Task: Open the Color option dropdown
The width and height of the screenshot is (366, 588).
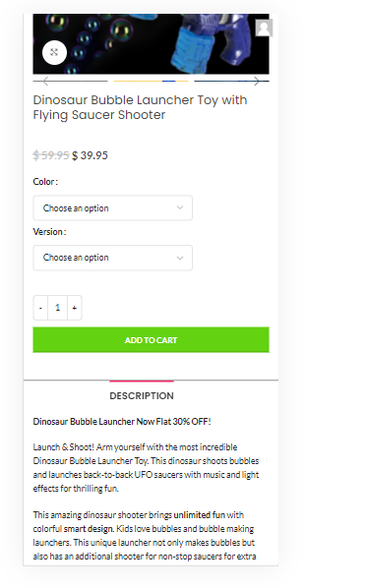Action: 112,208
